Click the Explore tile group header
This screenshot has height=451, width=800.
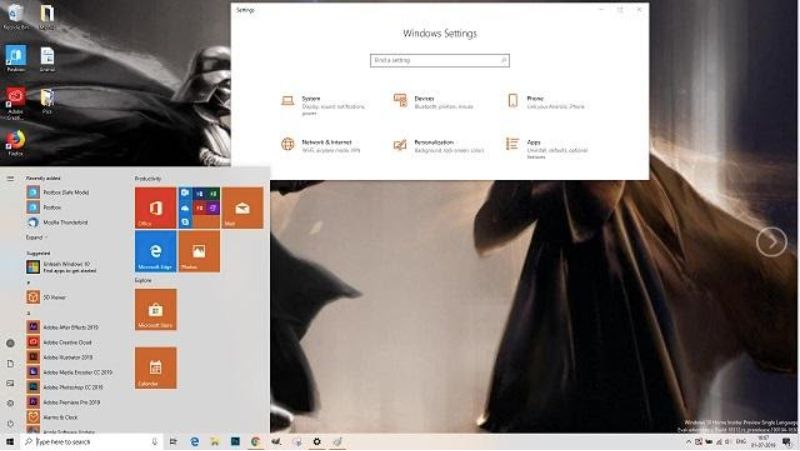pos(143,281)
